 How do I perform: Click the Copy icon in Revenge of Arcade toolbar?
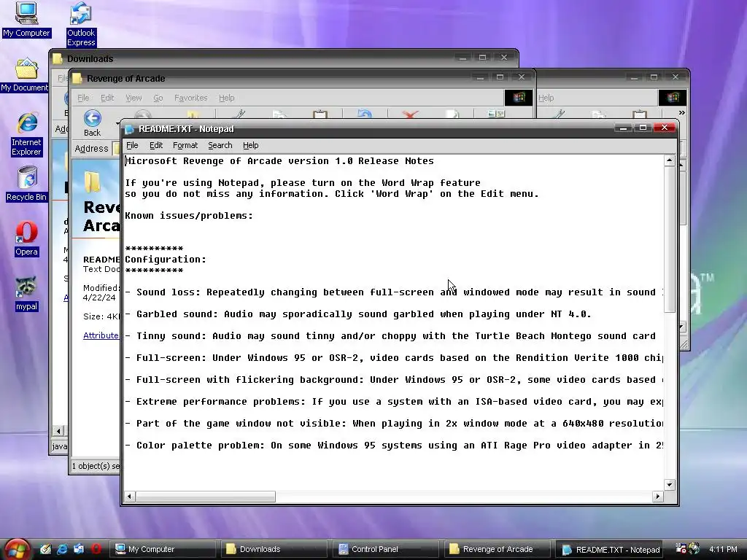pos(279,114)
